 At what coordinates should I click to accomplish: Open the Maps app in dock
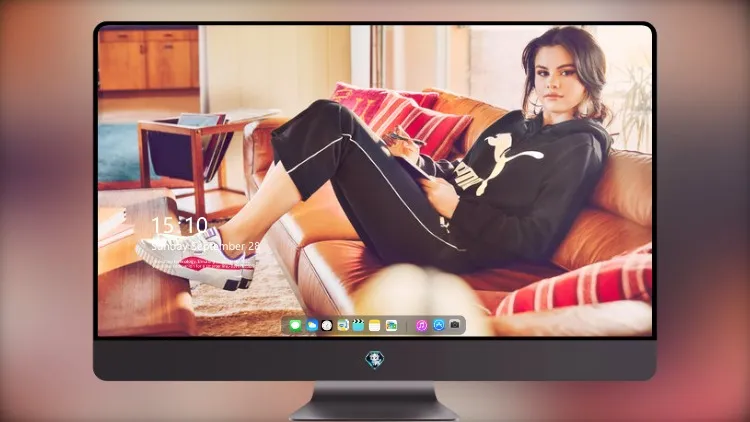[x=342, y=325]
